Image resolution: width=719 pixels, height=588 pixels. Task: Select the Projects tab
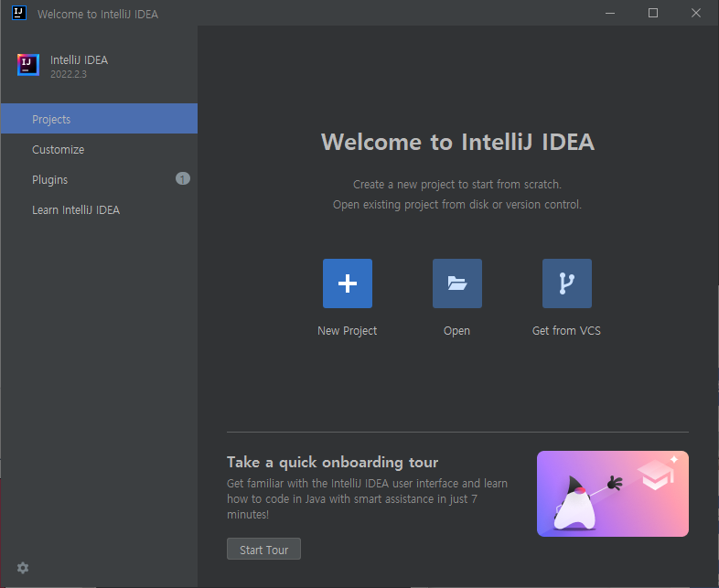pyautogui.click(x=99, y=119)
